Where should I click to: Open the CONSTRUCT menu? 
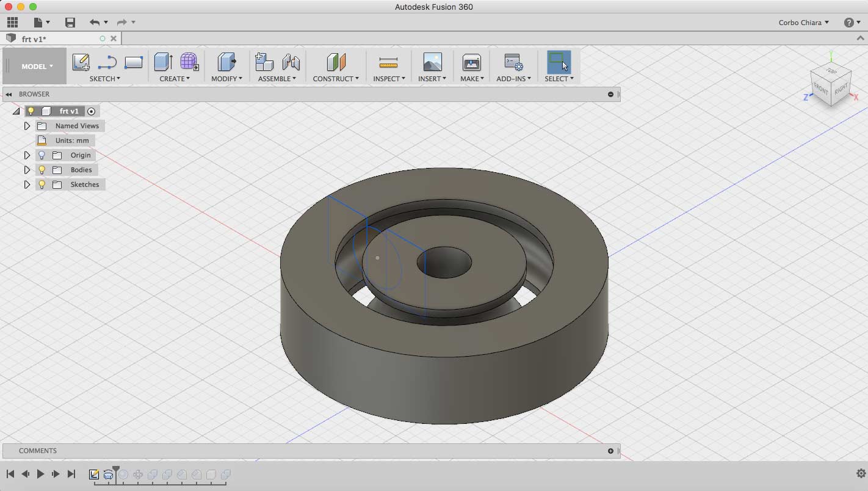336,78
